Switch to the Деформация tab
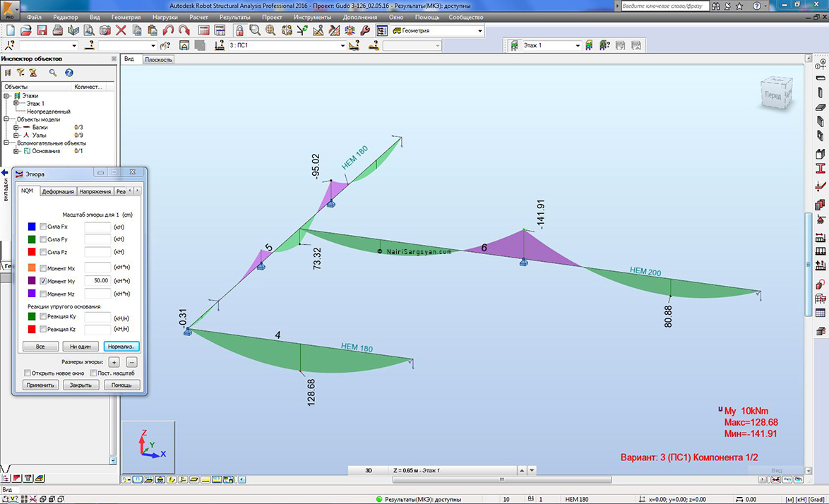 (58, 191)
